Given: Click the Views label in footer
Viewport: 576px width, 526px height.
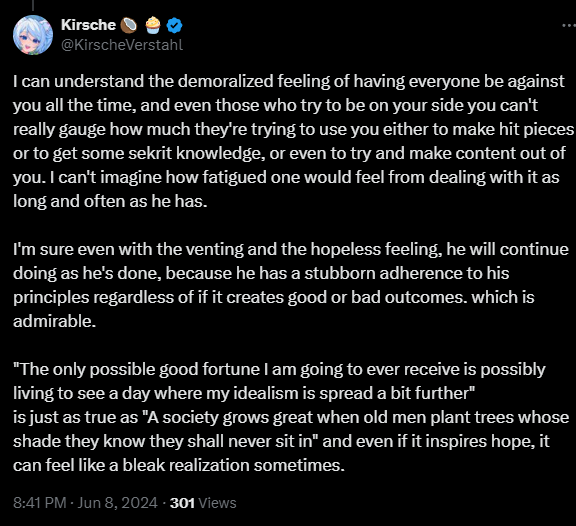Looking at the screenshot, I should point(217,502).
